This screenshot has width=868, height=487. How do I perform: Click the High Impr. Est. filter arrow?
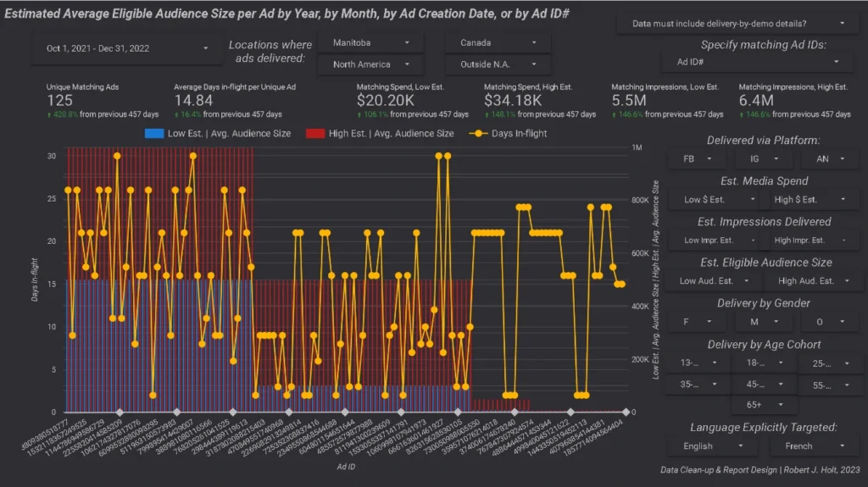[x=844, y=241]
